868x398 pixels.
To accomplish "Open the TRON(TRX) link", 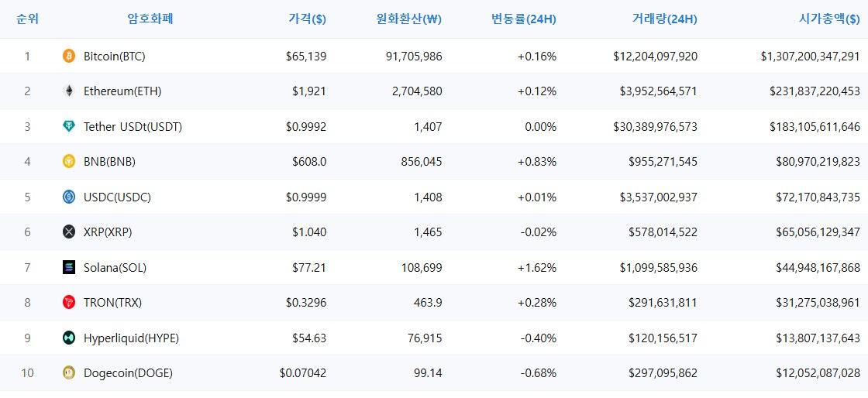I will coord(113,302).
